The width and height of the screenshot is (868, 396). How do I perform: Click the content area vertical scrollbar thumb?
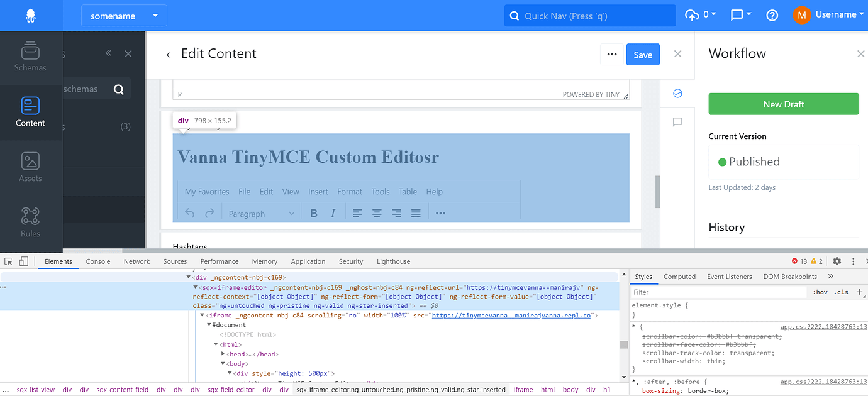658,192
